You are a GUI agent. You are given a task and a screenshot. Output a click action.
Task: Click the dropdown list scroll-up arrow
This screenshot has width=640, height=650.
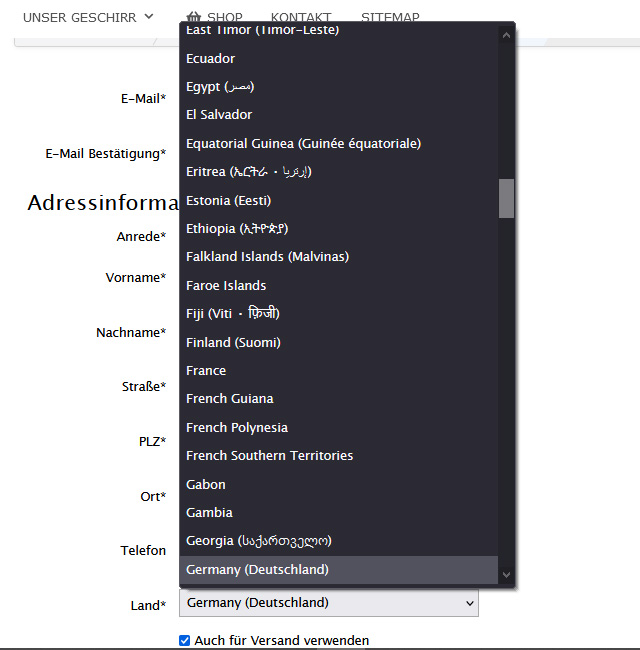pyautogui.click(x=506, y=35)
